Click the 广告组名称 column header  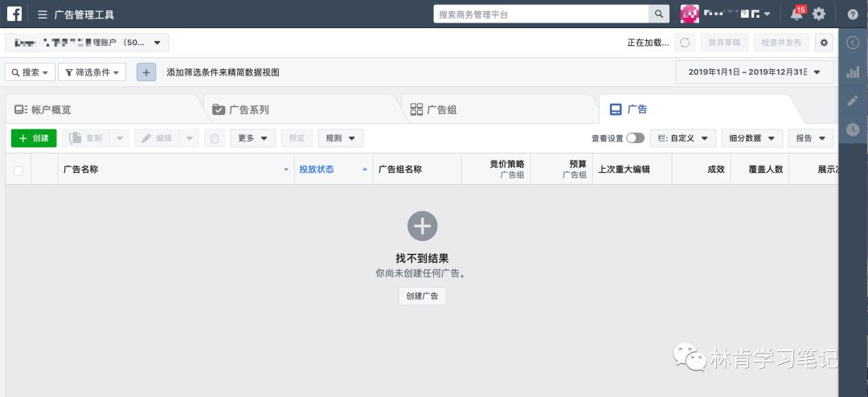[417, 170]
